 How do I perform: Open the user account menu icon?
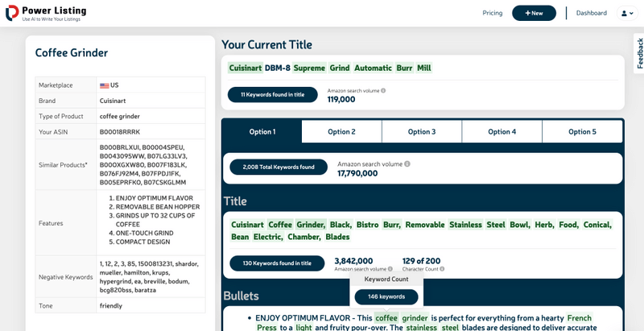627,13
